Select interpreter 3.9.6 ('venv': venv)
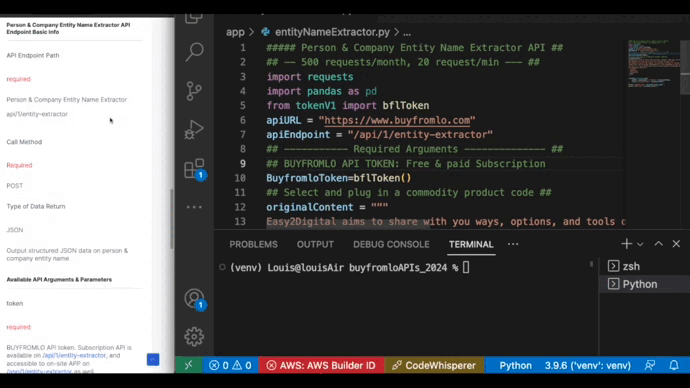 (587, 365)
